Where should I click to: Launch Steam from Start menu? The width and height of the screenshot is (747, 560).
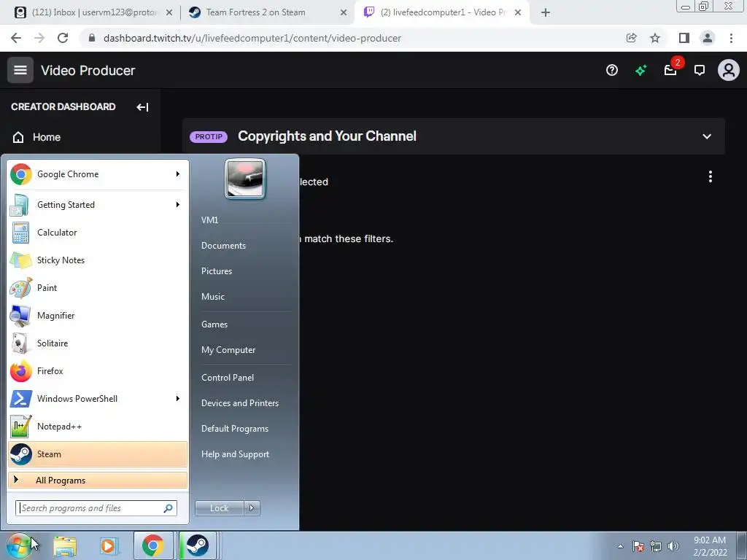coord(98,454)
